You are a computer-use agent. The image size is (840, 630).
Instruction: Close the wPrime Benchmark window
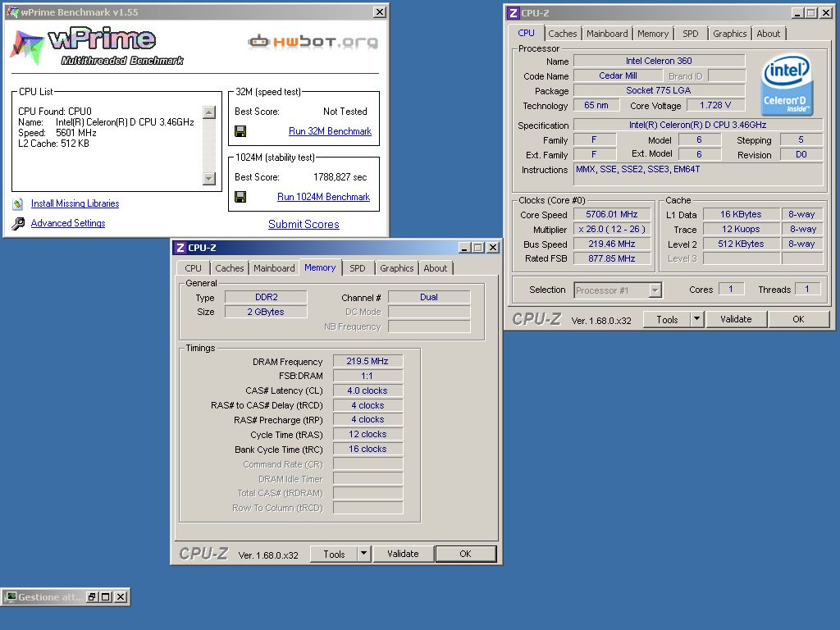click(379, 11)
